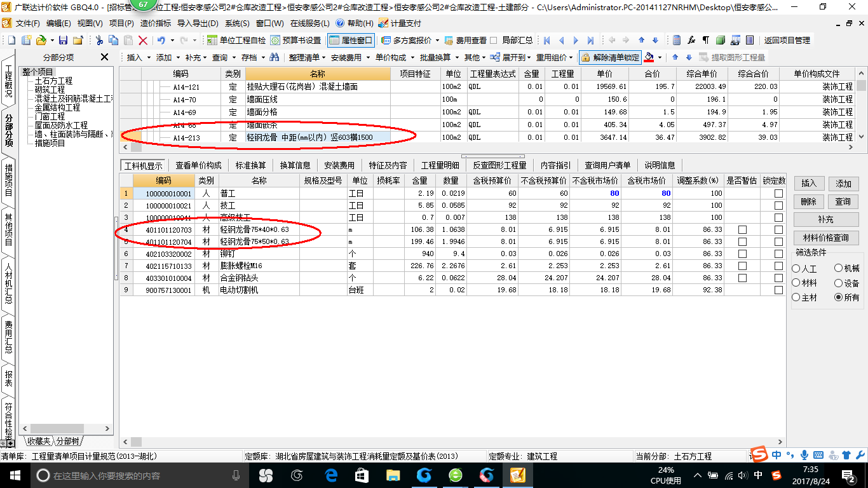The width and height of the screenshot is (868, 488).
Task: Select the 主材 filter radio button
Action: (x=796, y=297)
